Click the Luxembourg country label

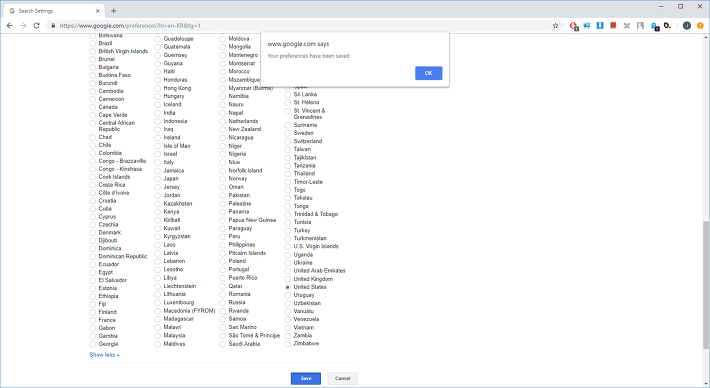click(178, 302)
